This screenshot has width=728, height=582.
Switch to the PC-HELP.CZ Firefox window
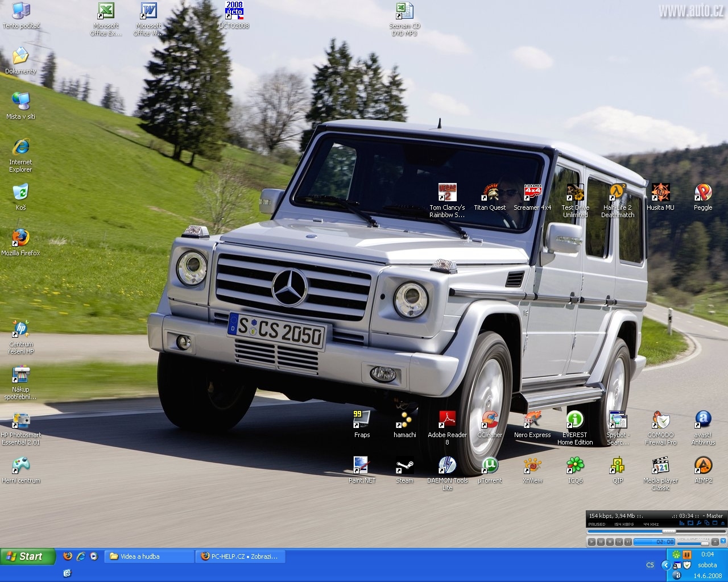point(240,556)
